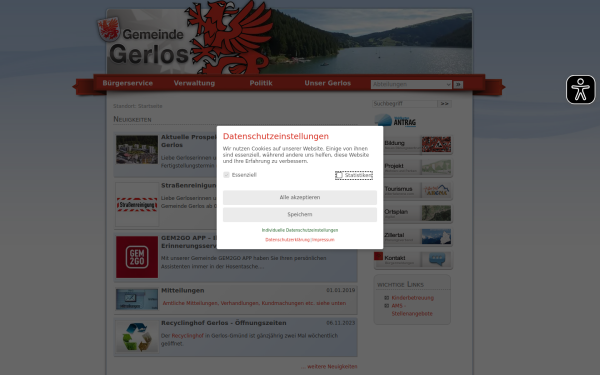This screenshot has width=600, height=375.
Task: Open the Bildung sidebar tile
Action: [413, 145]
